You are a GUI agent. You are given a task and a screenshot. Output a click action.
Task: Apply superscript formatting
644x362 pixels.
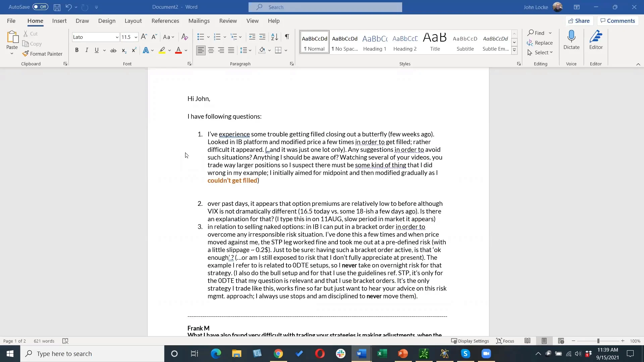click(134, 50)
